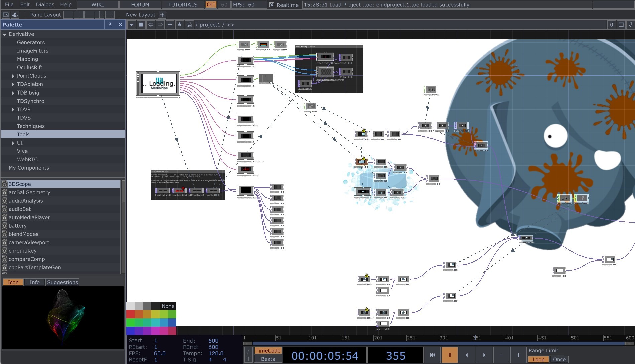Step one frame backward
The image size is (635, 364).
467,355
